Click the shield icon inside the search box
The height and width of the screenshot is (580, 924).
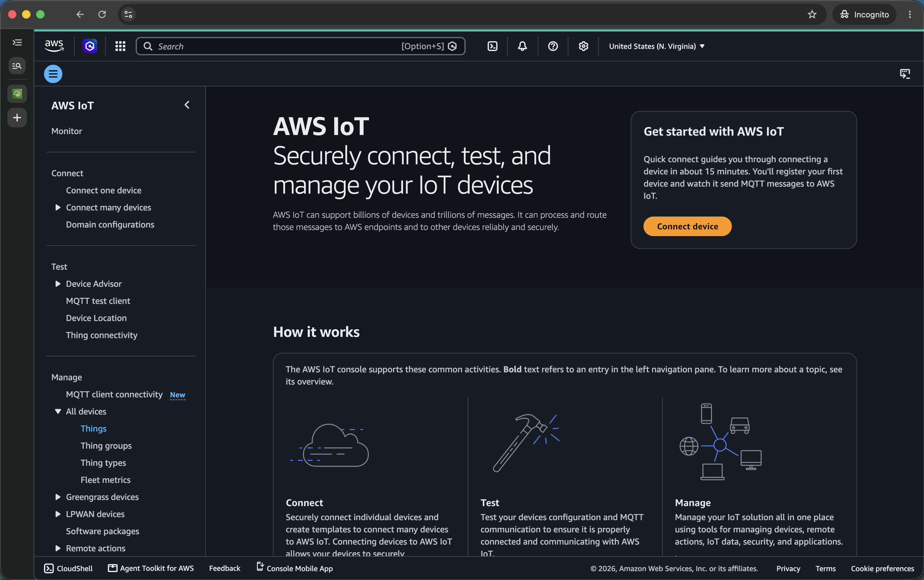tap(453, 46)
